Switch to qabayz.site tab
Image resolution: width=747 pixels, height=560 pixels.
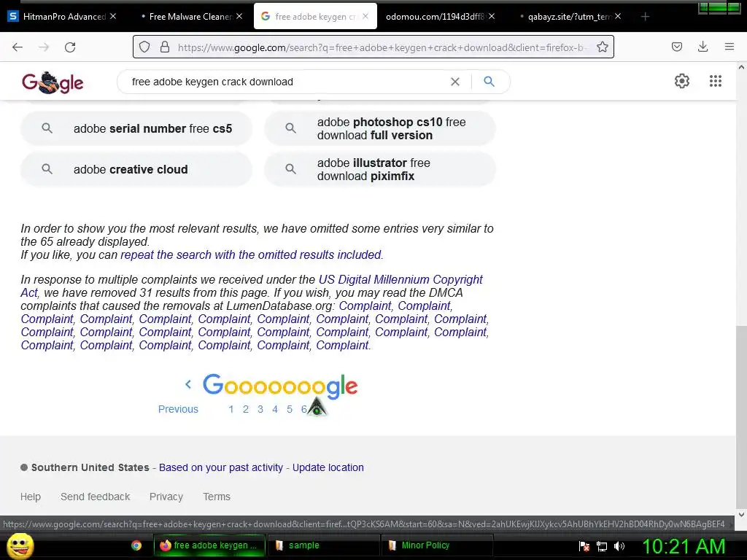coord(567,16)
